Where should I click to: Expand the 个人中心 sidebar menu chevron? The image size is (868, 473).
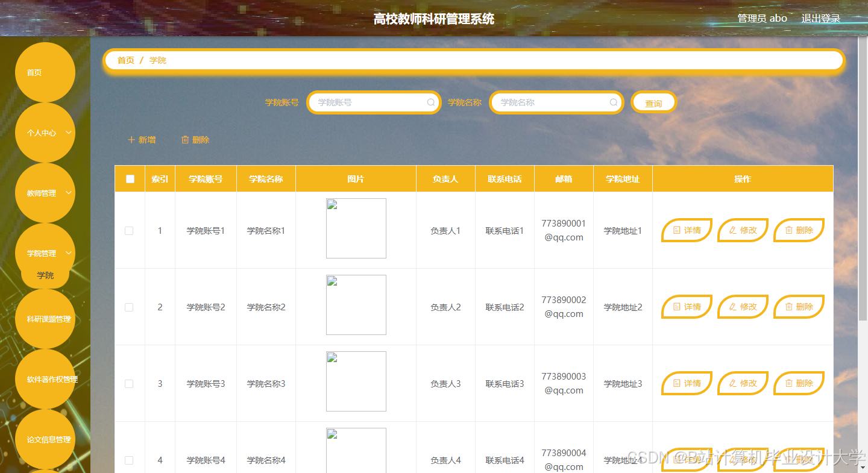tap(69, 133)
